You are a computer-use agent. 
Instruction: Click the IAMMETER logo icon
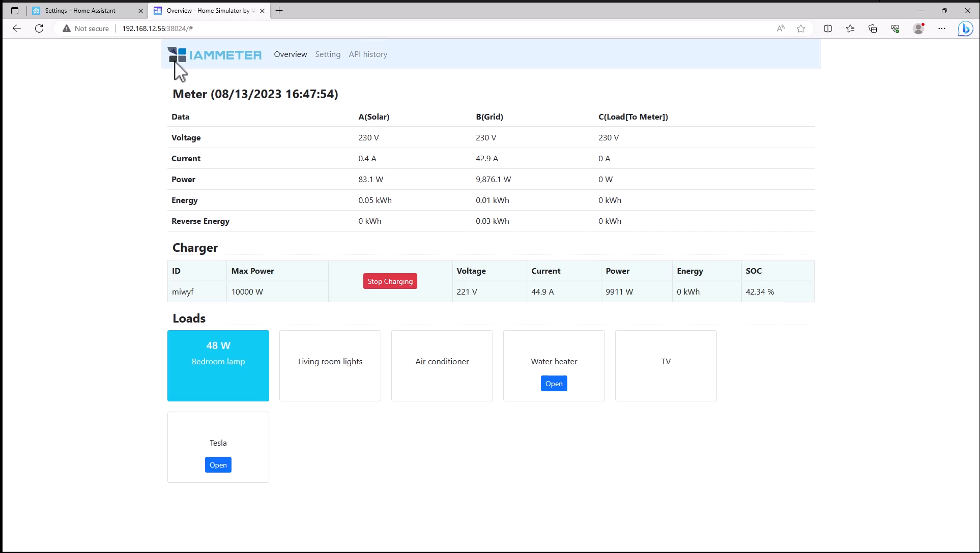(x=178, y=54)
